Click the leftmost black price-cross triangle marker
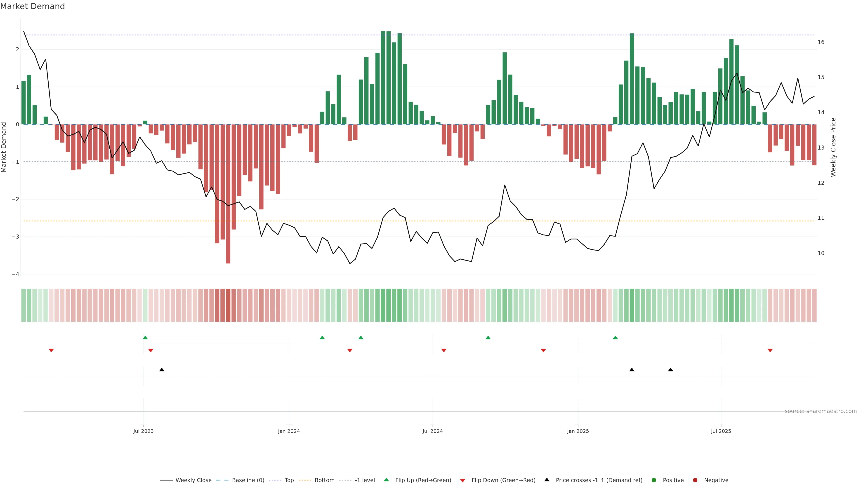 point(162,370)
